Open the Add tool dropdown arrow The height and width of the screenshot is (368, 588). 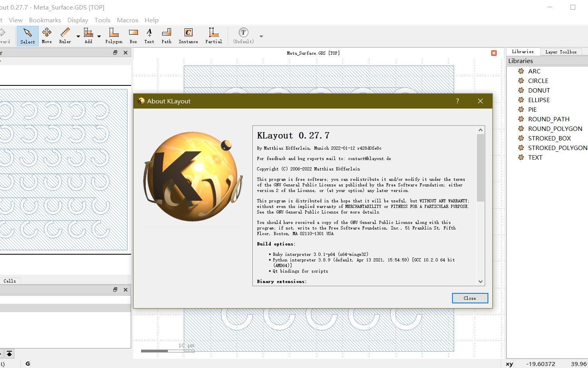coord(99,36)
